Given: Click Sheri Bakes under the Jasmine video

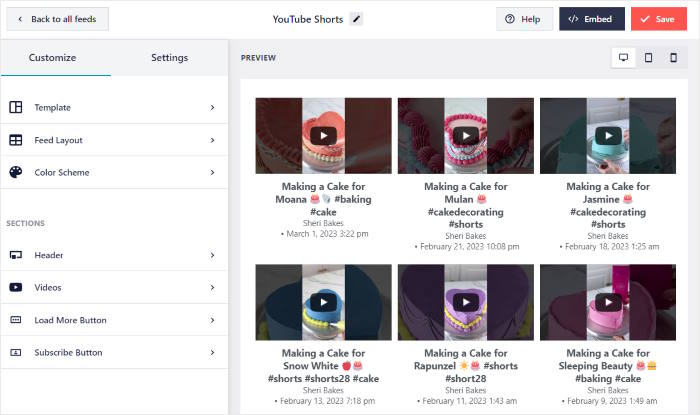Looking at the screenshot, I should click(x=608, y=236).
